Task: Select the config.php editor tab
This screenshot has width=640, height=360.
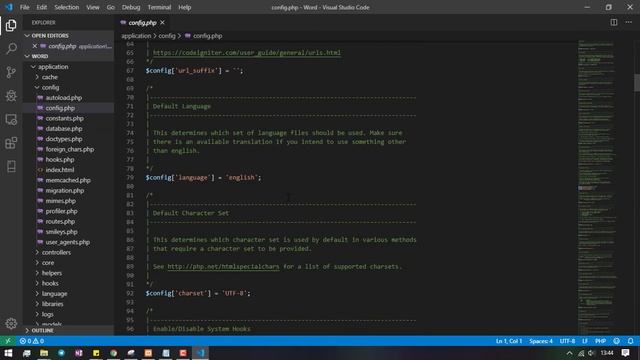Action: coord(142,22)
